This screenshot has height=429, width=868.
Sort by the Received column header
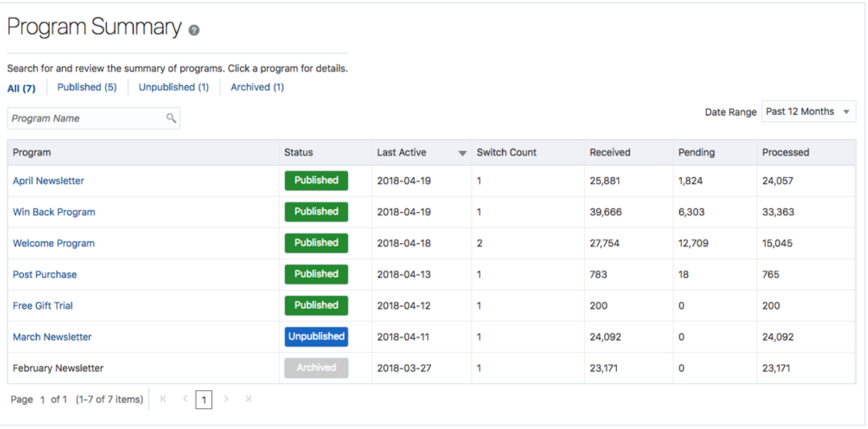610,153
